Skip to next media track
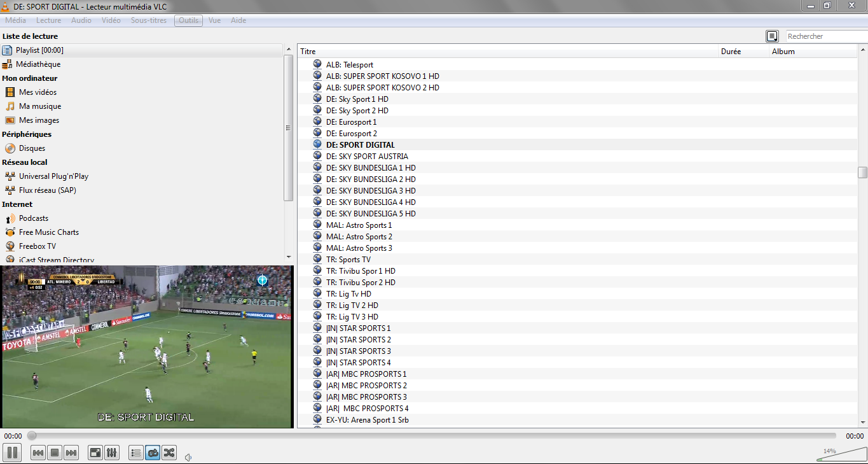Viewport: 868px width, 464px height. tap(71, 453)
